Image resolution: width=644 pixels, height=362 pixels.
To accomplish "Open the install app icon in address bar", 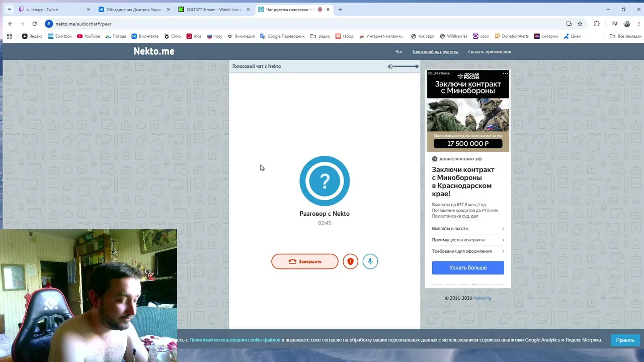I will pos(569,24).
